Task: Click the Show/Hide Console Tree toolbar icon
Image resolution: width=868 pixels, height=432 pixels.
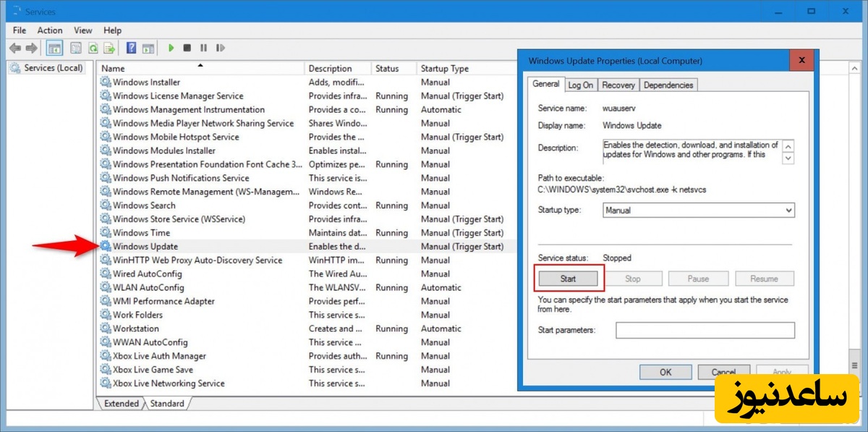Action: [54, 48]
